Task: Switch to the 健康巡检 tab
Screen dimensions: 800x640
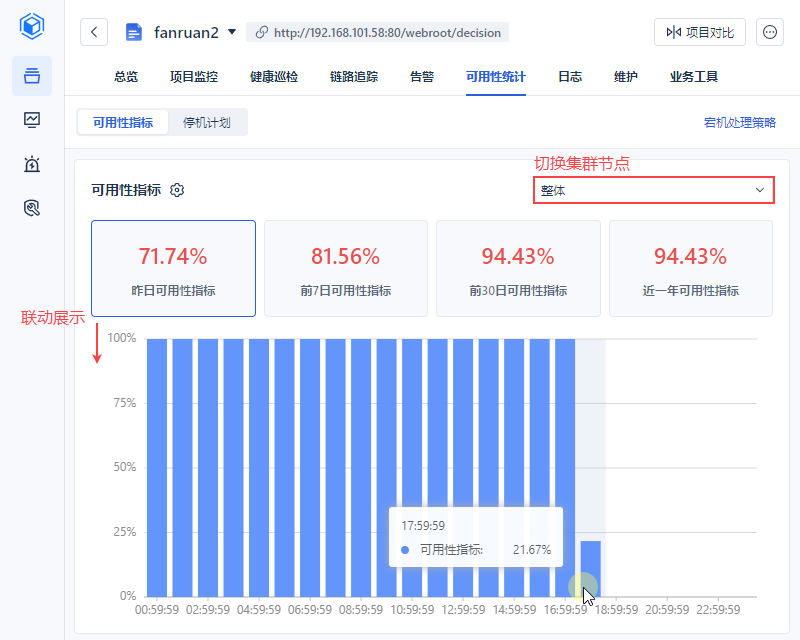Action: (274, 77)
